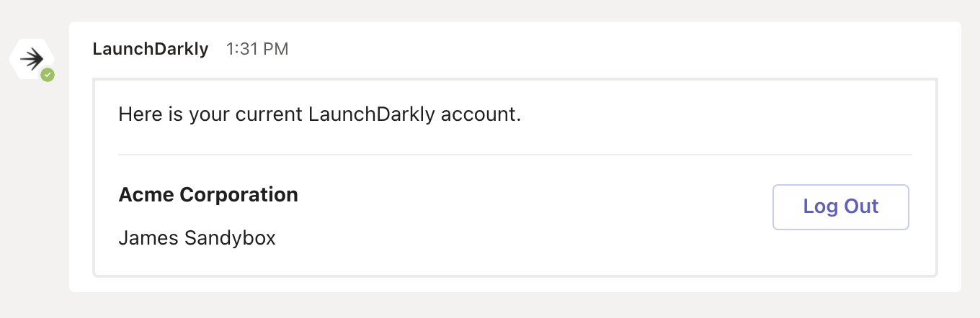The height and width of the screenshot is (318, 980).
Task: Click the green verified checkmark badge
Action: tap(48, 74)
